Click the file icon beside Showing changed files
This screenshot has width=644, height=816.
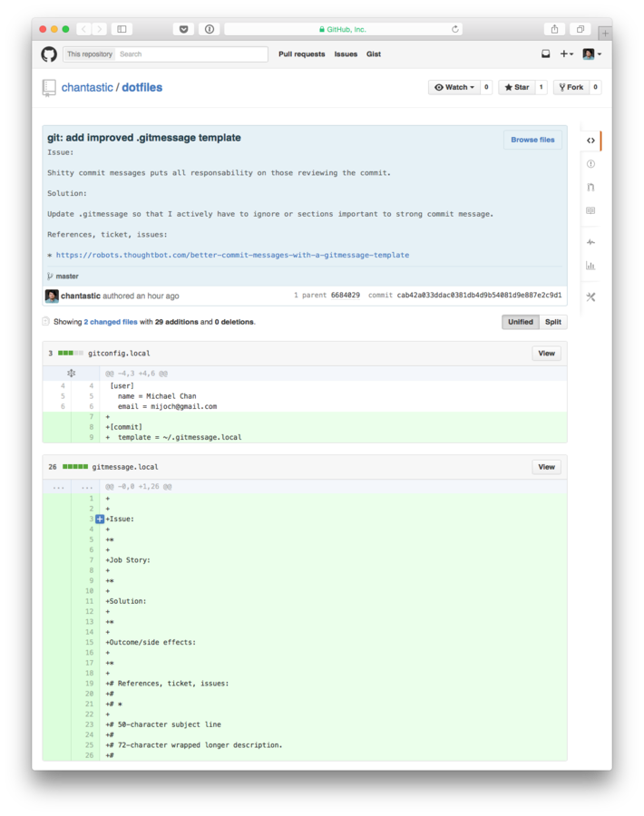click(x=46, y=322)
